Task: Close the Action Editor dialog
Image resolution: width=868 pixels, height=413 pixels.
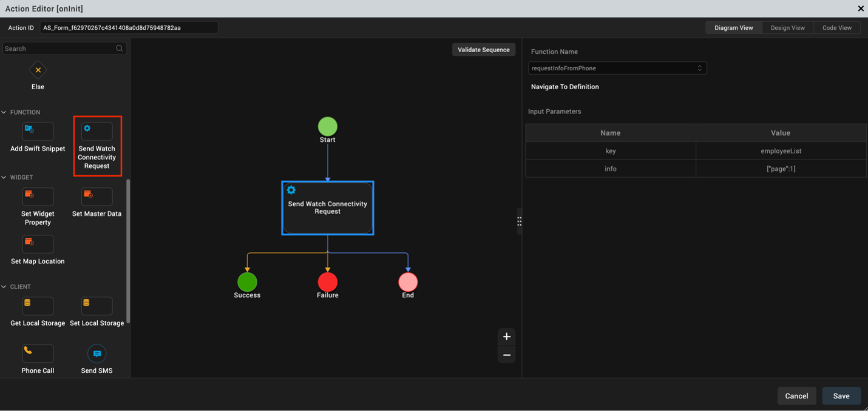Action: click(x=861, y=8)
